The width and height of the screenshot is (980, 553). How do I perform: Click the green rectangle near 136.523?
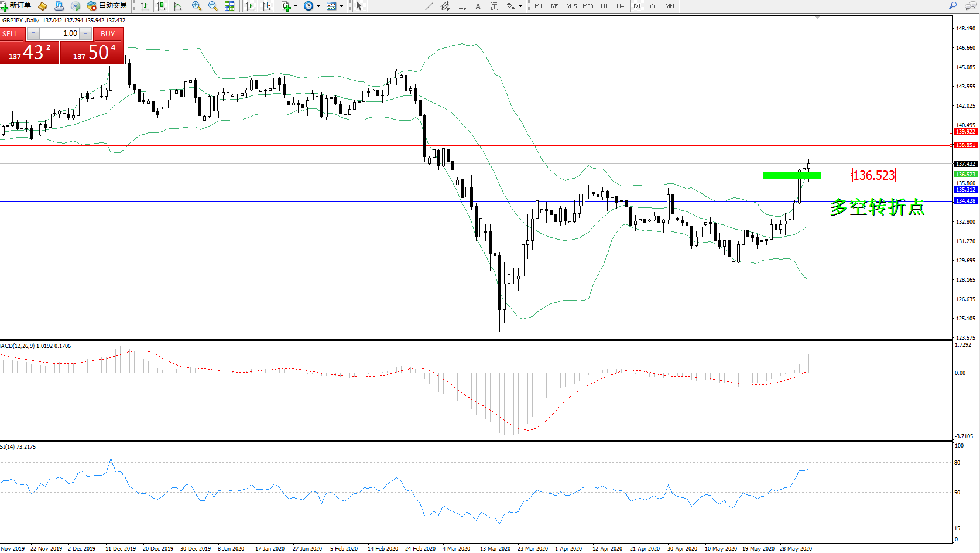tap(791, 175)
